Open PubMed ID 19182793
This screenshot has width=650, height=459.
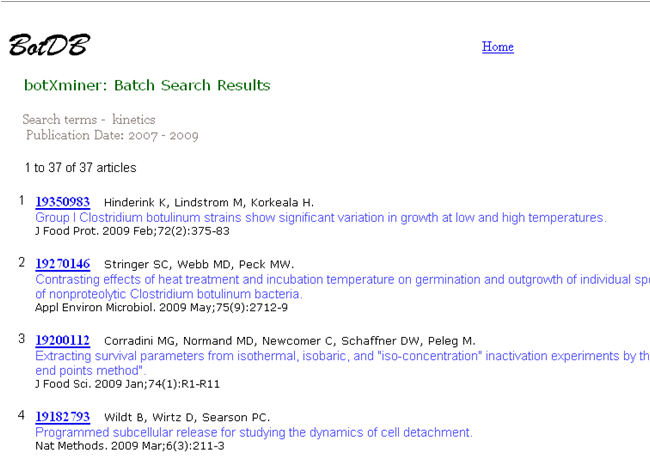63,417
